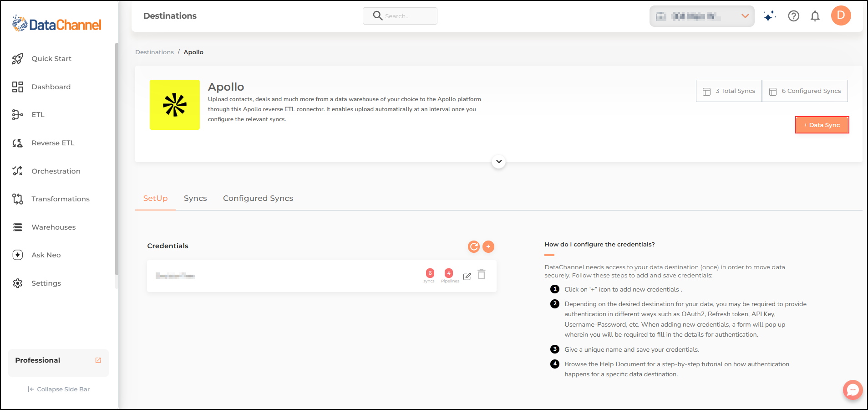The width and height of the screenshot is (868, 410).
Task: Open the Quick Start rocket icon
Action: tap(18, 59)
